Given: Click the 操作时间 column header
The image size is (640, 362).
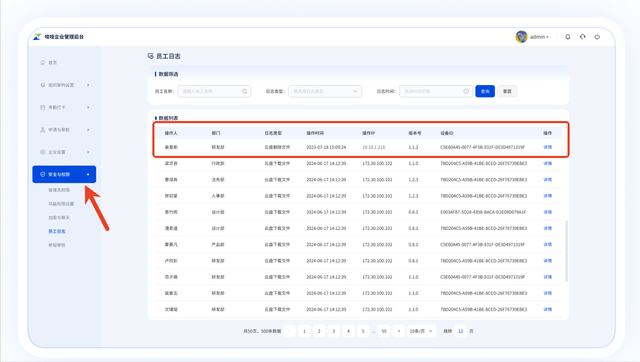Looking at the screenshot, I should point(315,133).
